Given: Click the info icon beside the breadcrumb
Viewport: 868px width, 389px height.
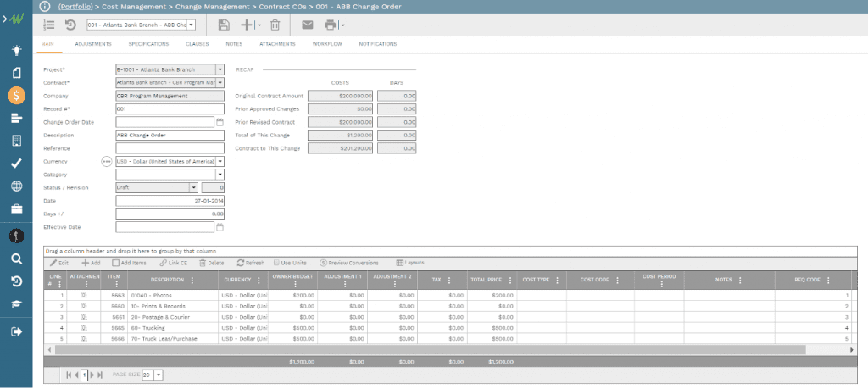Looking at the screenshot, I should tap(45, 7).
